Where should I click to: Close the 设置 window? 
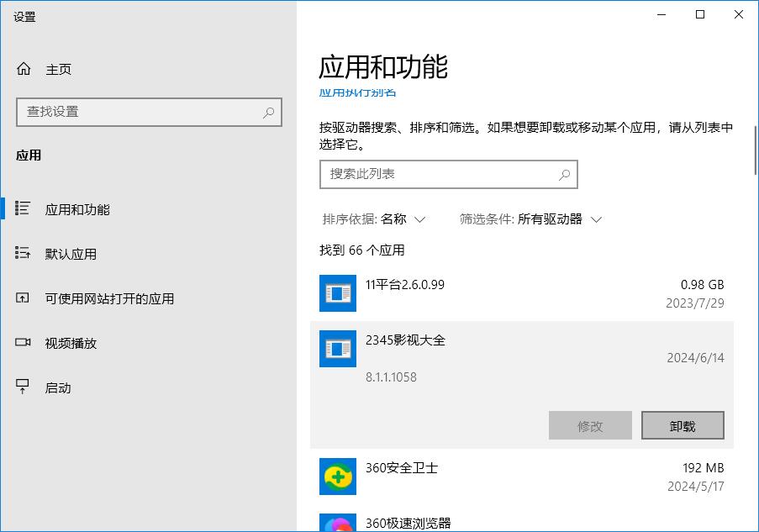point(739,14)
